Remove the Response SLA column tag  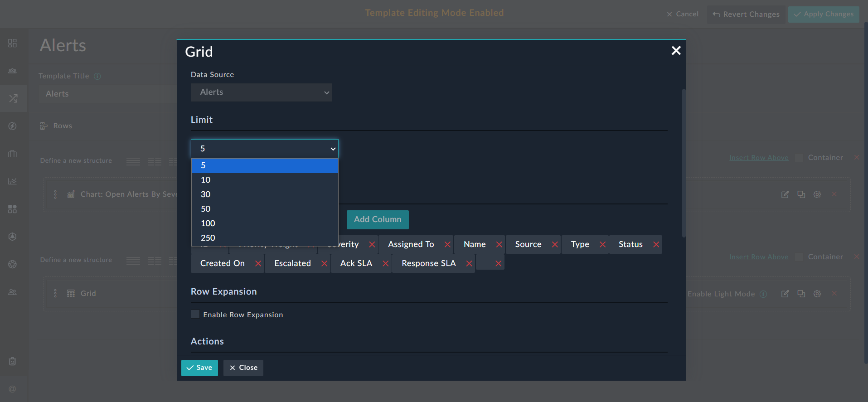(469, 263)
